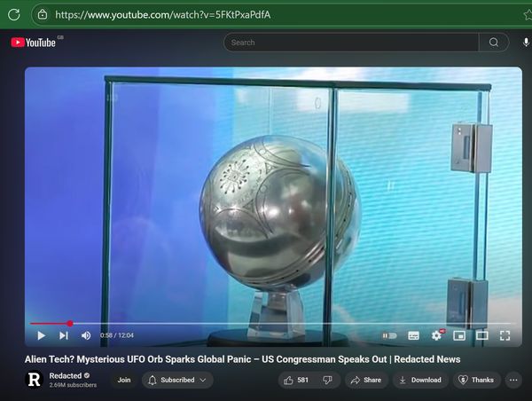Turn on subtitles/closed captions
The width and height of the screenshot is (532, 401).
413,335
